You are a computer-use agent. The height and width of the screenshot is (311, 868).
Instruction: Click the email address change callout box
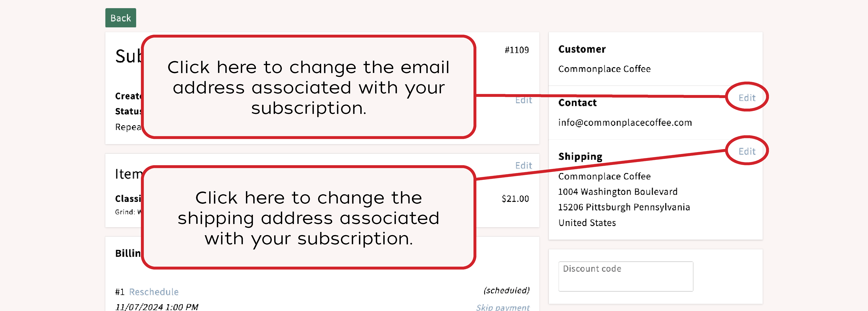coord(308,87)
